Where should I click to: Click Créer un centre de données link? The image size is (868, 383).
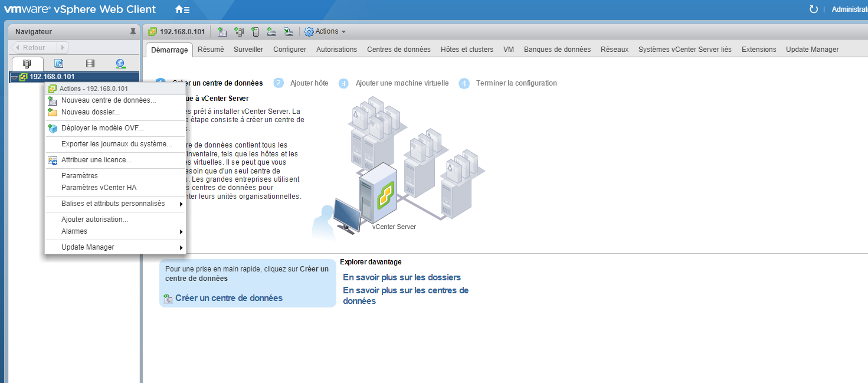[x=229, y=298]
